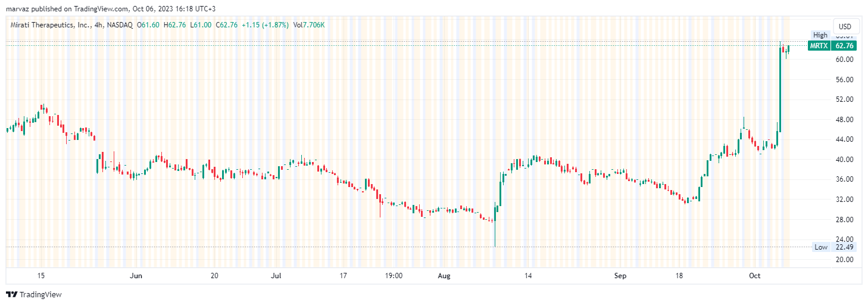Click the NASDAQ exchange label

point(120,25)
